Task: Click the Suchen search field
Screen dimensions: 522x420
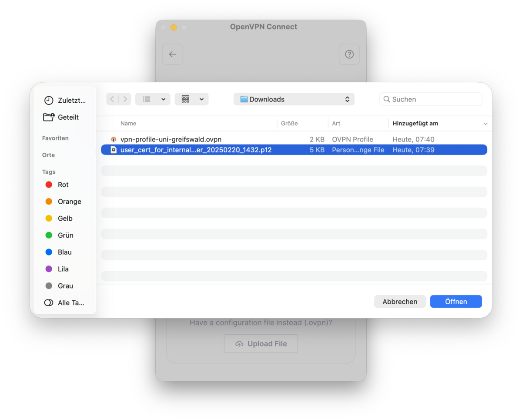Action: click(431, 99)
